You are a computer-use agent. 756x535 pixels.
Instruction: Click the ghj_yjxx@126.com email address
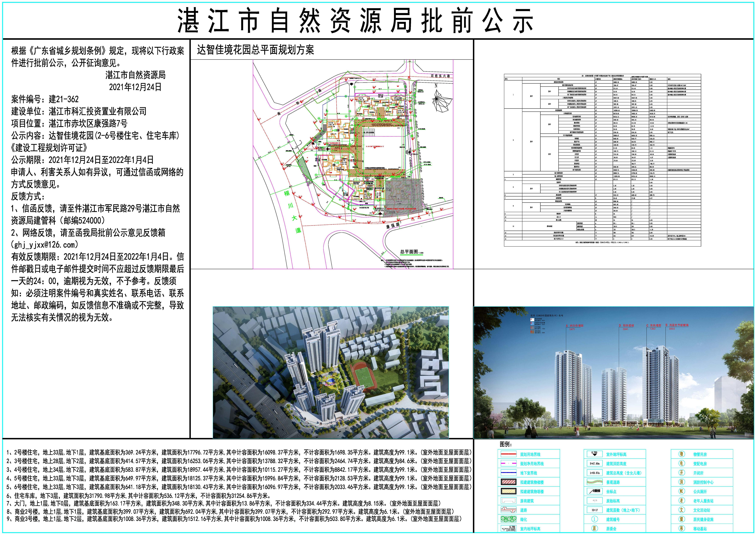pos(45,245)
